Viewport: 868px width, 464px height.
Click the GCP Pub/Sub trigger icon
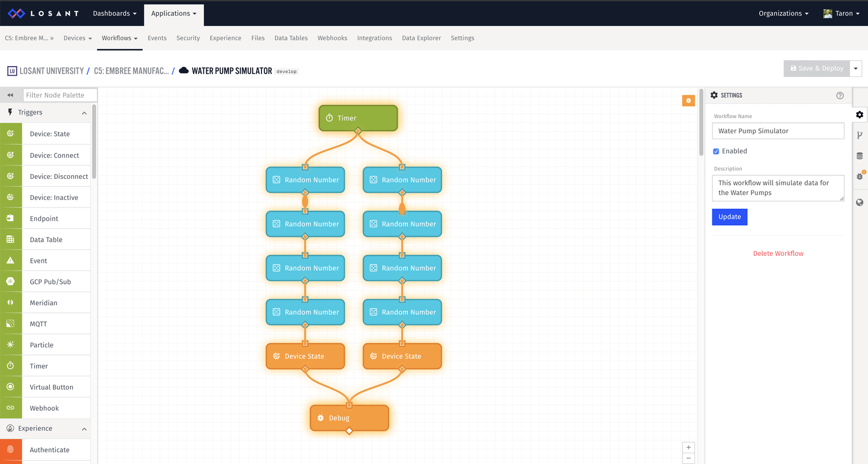click(11, 281)
